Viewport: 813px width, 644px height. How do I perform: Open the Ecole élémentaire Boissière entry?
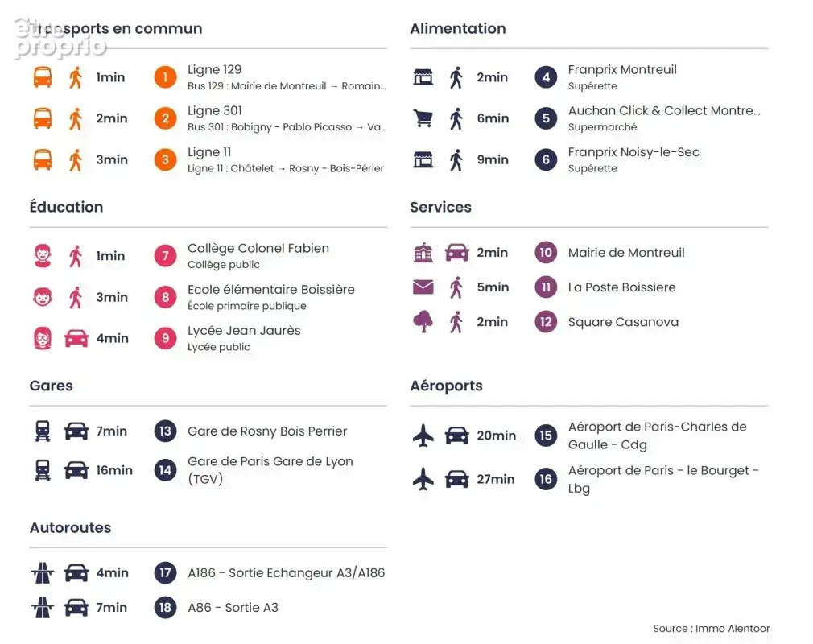(271, 297)
